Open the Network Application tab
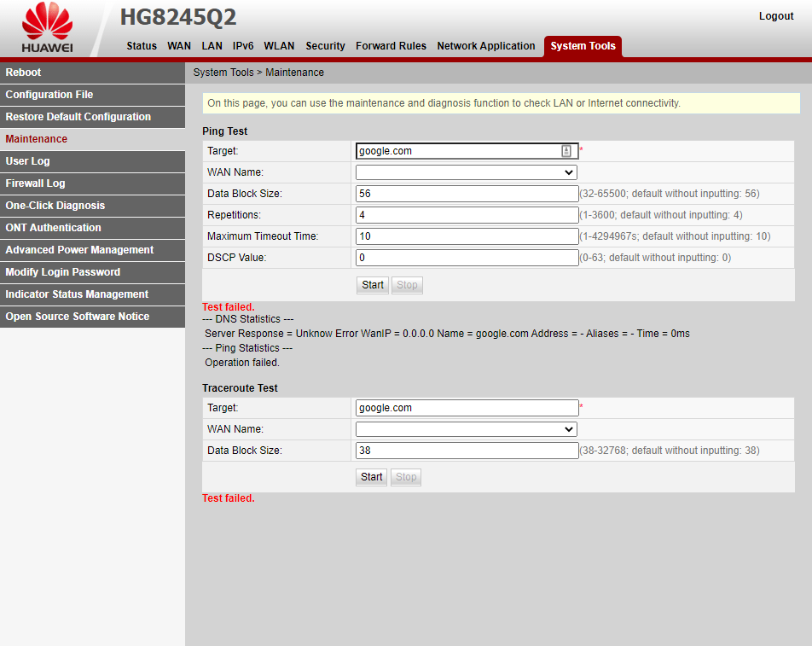 coord(486,45)
